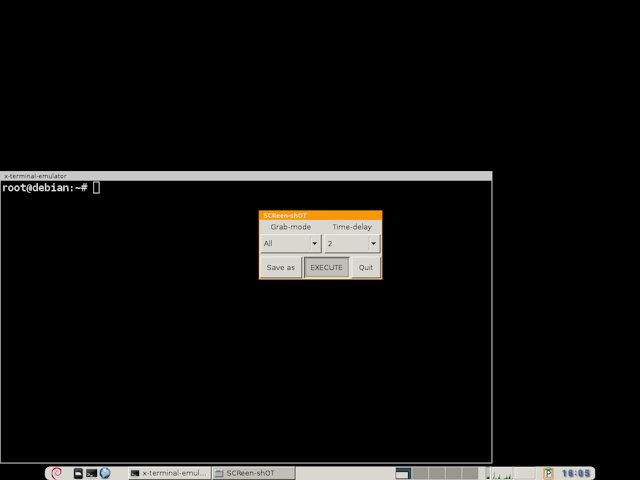Open the Debian swirl start menu

click(x=56, y=473)
